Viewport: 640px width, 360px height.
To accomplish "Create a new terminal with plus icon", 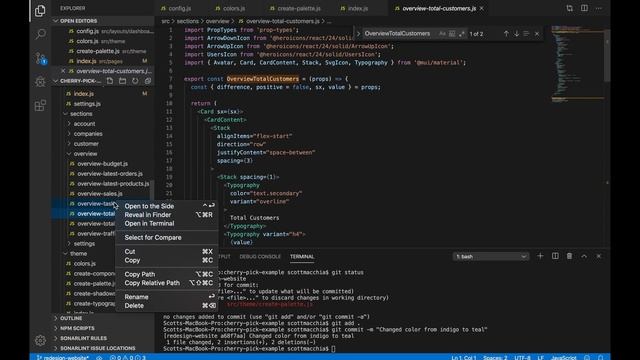I will pos(540,256).
